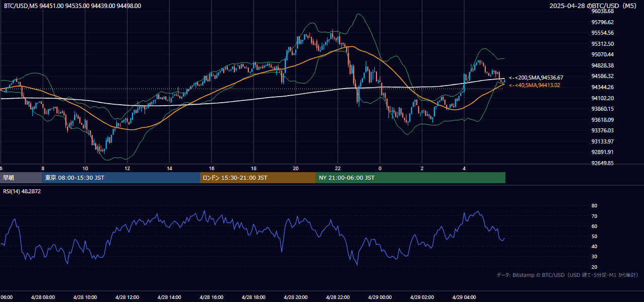Click the chart title 2025-04-28 のBTC/USD (M5)

595,6
